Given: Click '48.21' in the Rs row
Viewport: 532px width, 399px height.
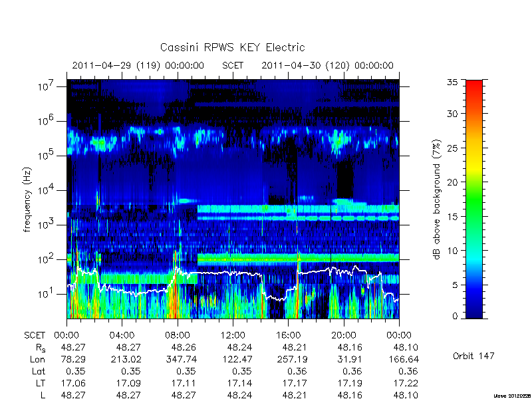Looking at the screenshot, I should click(295, 347).
